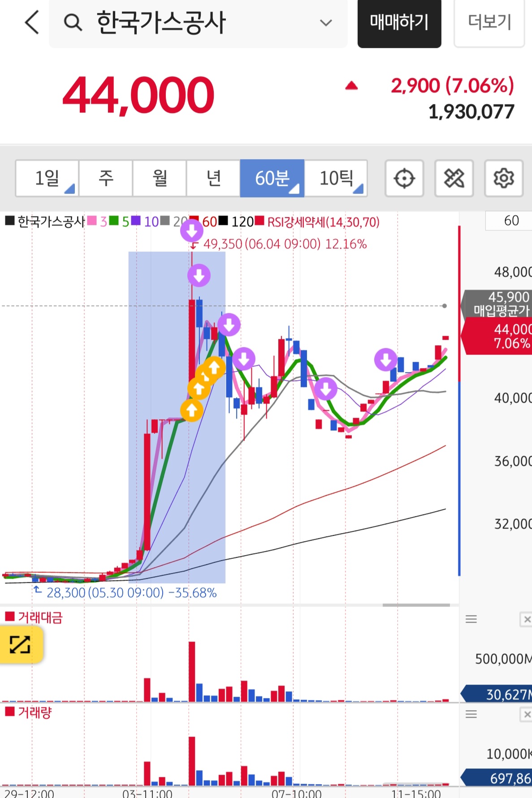Tap the 30,627 trading value tag

[497, 694]
